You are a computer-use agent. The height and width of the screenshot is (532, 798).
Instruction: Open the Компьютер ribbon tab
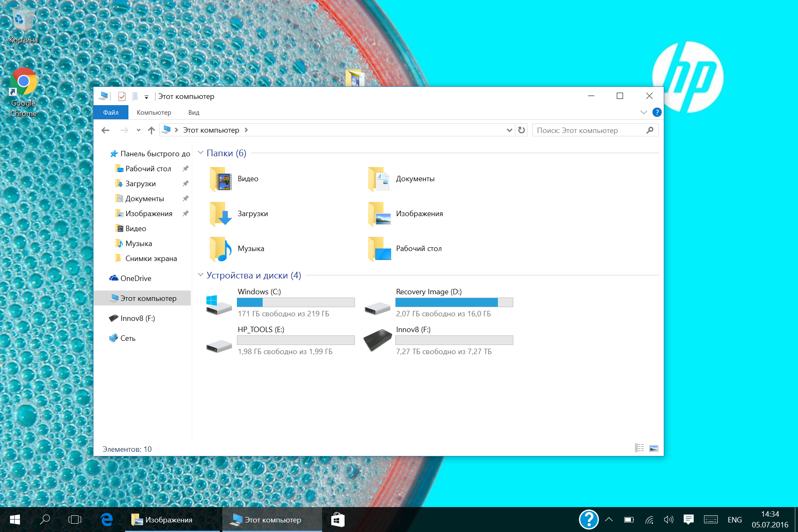(154, 113)
